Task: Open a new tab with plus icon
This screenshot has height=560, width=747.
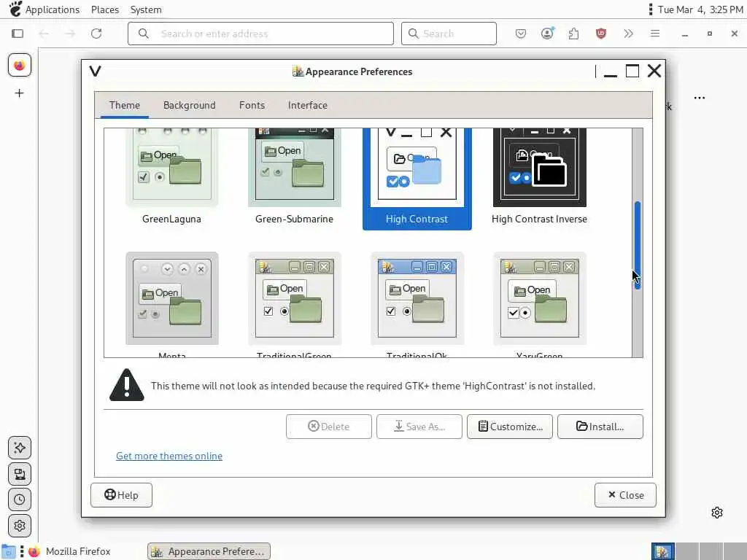Action: 19,93
